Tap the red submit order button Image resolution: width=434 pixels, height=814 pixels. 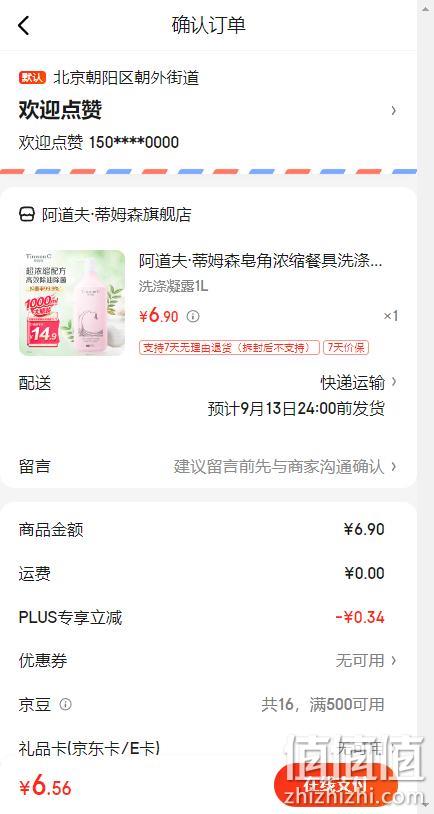[x=335, y=785]
